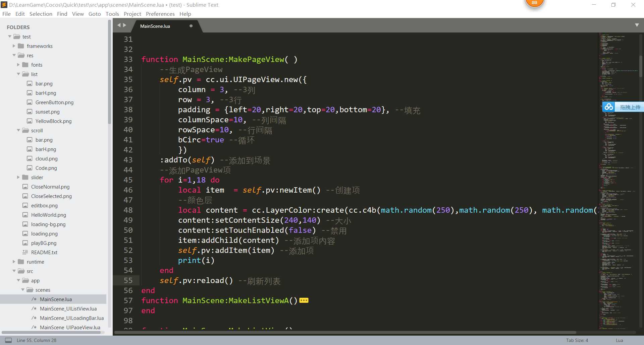Click the 拖拽上传 upload label
Viewport: 644px width, 345px height.
coord(630,107)
